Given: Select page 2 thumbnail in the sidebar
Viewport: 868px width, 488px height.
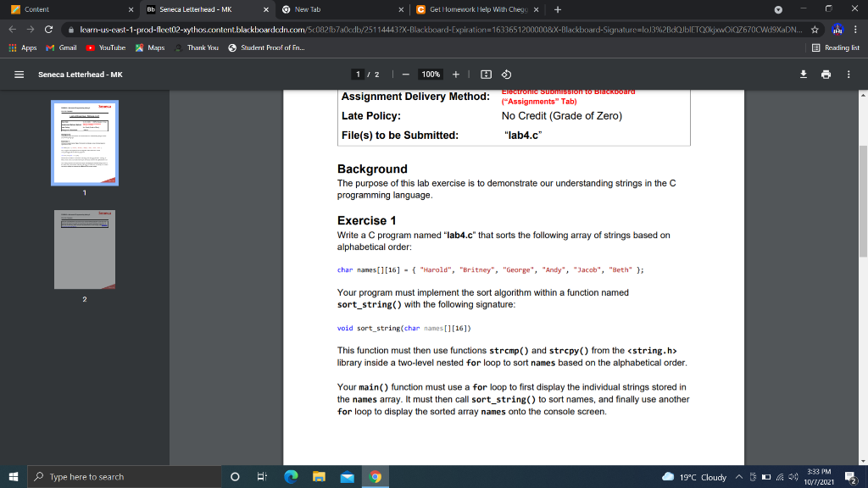Looking at the screenshot, I should pyautogui.click(x=84, y=249).
